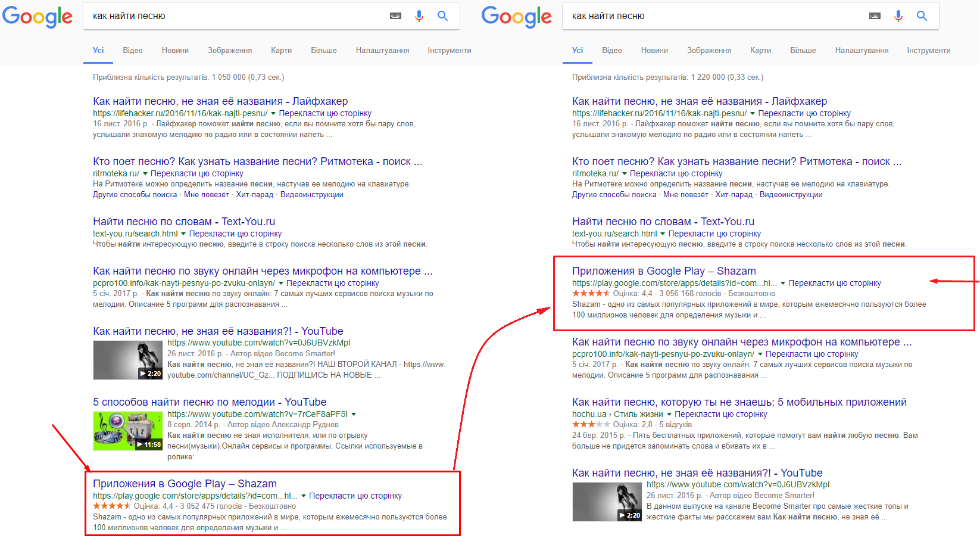Expand dropdown arrow beside Shazam play.google URL, left results
This screenshot has height=557, width=980.
point(304,496)
